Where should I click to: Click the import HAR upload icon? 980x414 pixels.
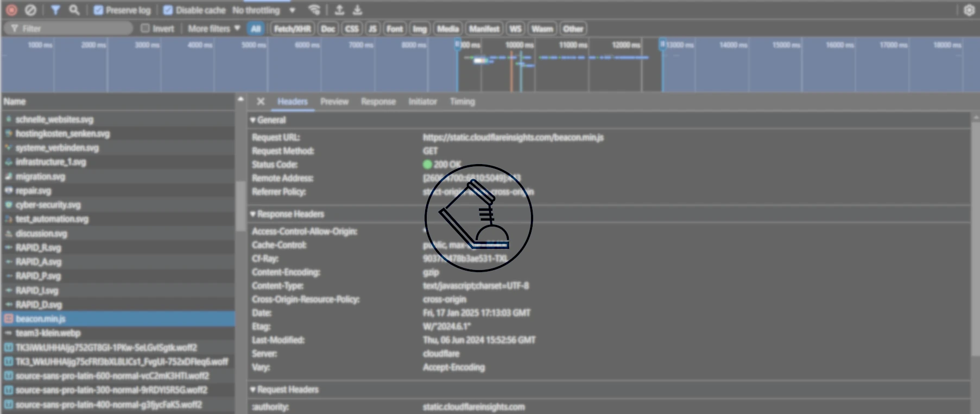click(x=339, y=10)
